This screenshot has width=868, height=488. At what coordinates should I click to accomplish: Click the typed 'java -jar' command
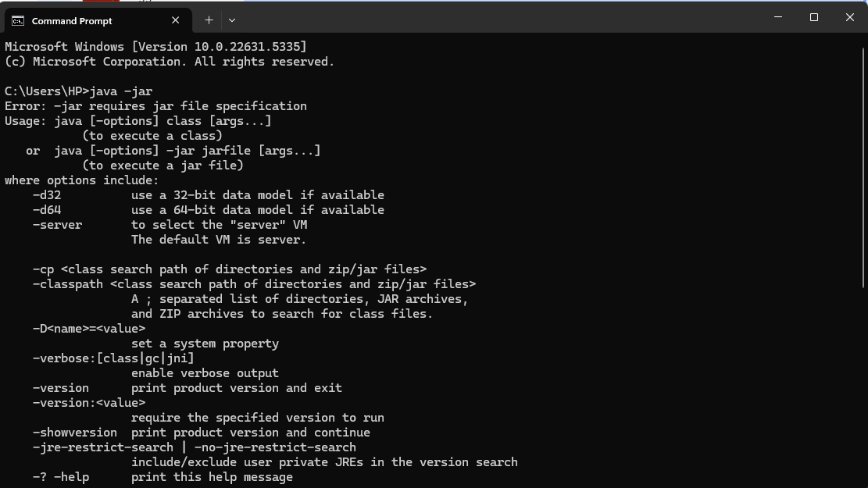coord(121,91)
